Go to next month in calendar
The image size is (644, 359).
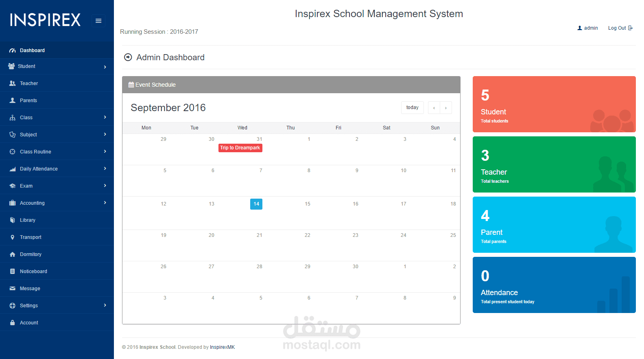click(446, 107)
